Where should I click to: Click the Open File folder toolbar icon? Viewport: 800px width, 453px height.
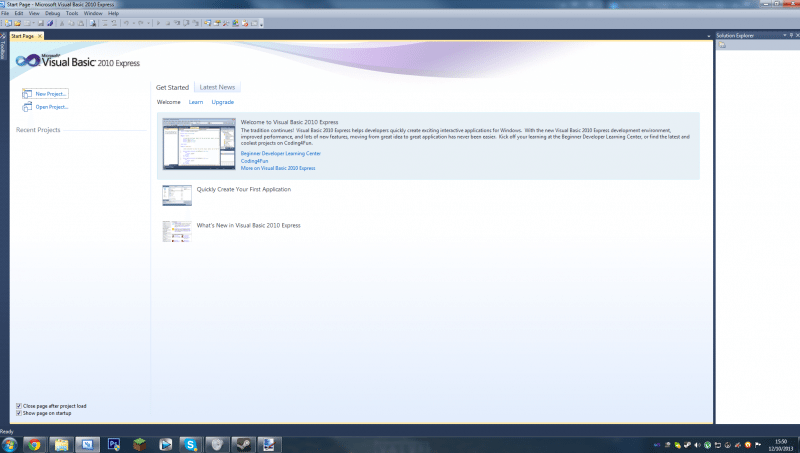tap(17, 23)
